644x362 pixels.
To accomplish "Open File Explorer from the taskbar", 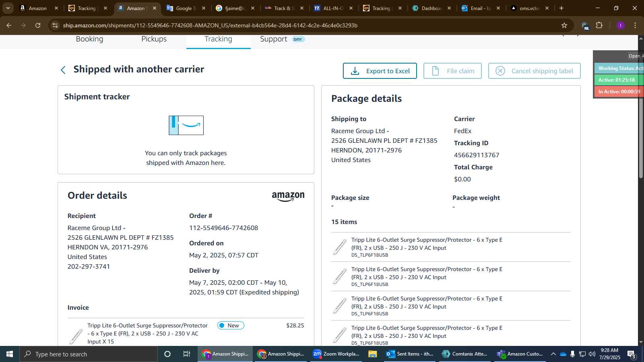I will [372, 354].
